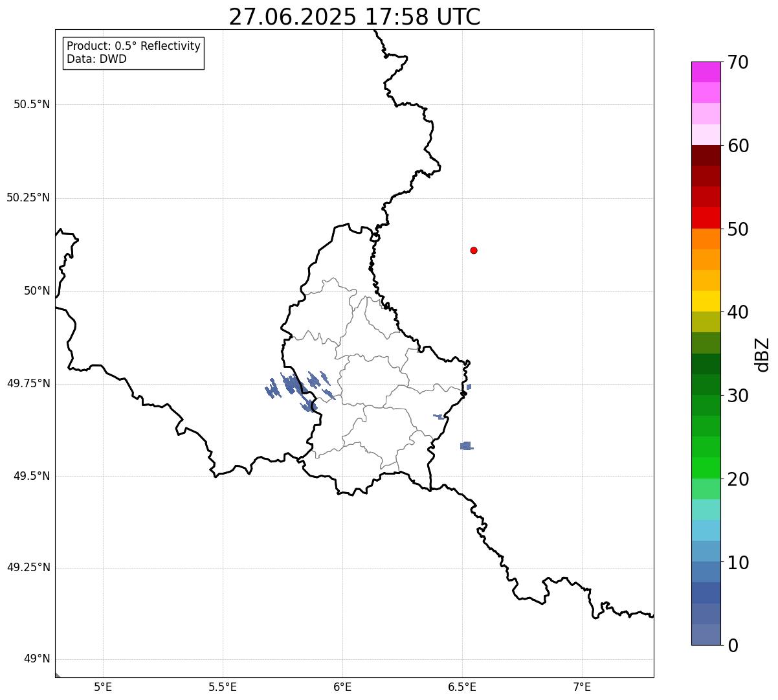778x700 pixels.
Task: Click the 50.5°N latitude label
Action: (32, 104)
